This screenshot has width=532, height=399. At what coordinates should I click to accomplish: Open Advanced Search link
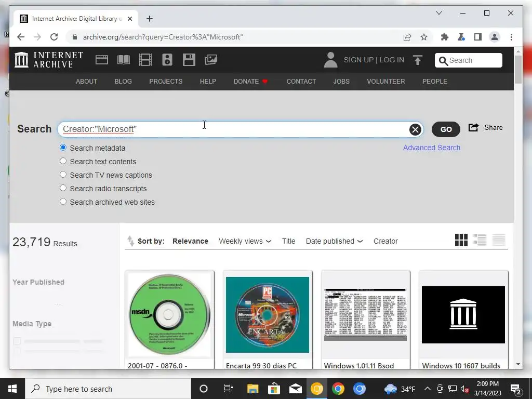(432, 148)
